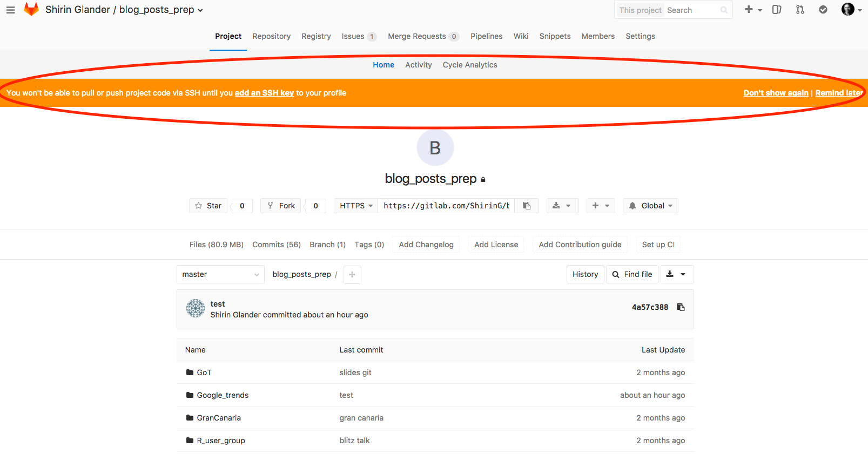Switch to the Project tab

(228, 36)
